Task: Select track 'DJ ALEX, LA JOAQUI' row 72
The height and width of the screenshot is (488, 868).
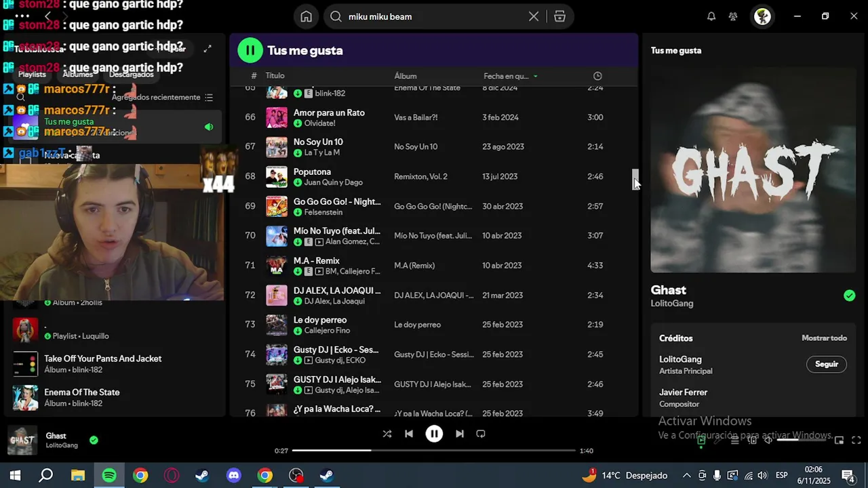Action: 434,295
